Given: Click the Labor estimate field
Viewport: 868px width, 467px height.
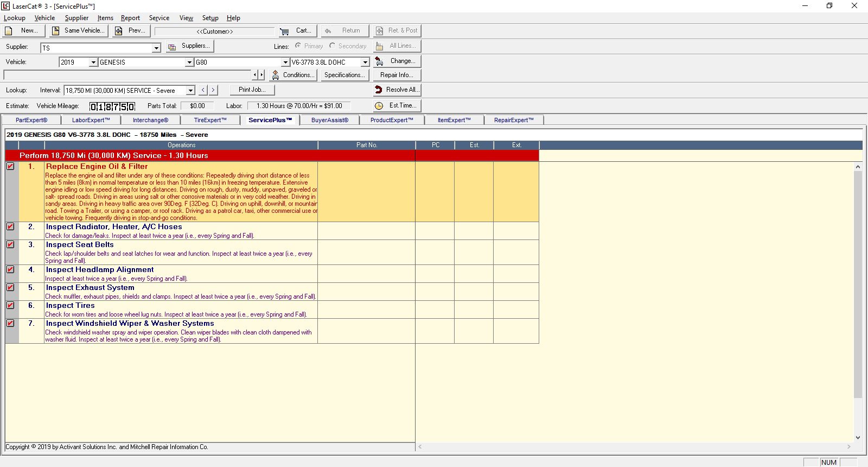Looking at the screenshot, I should 299,106.
